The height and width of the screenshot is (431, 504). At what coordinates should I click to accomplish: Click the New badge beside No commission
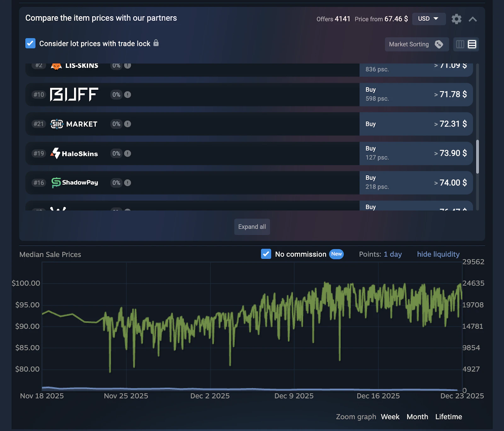[x=336, y=254]
